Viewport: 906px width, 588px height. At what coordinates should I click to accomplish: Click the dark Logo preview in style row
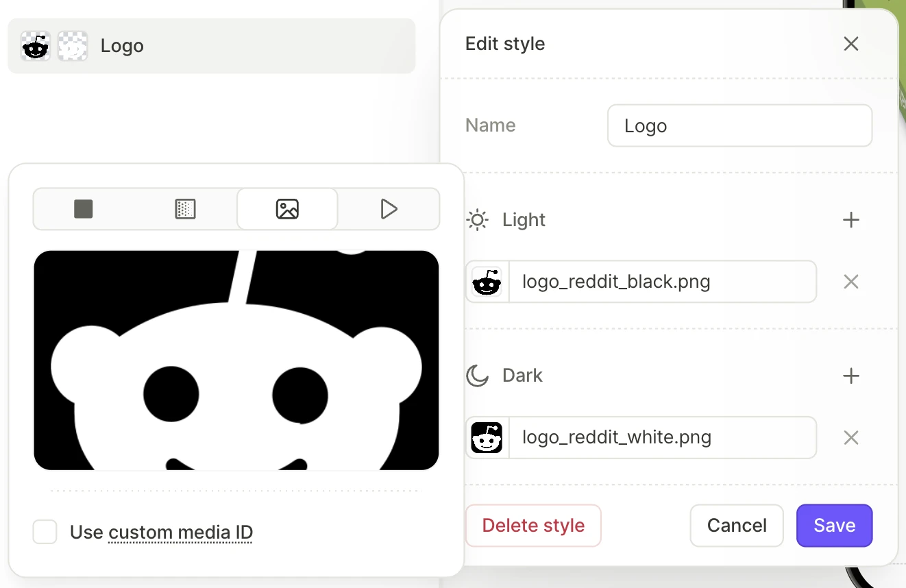(73, 46)
